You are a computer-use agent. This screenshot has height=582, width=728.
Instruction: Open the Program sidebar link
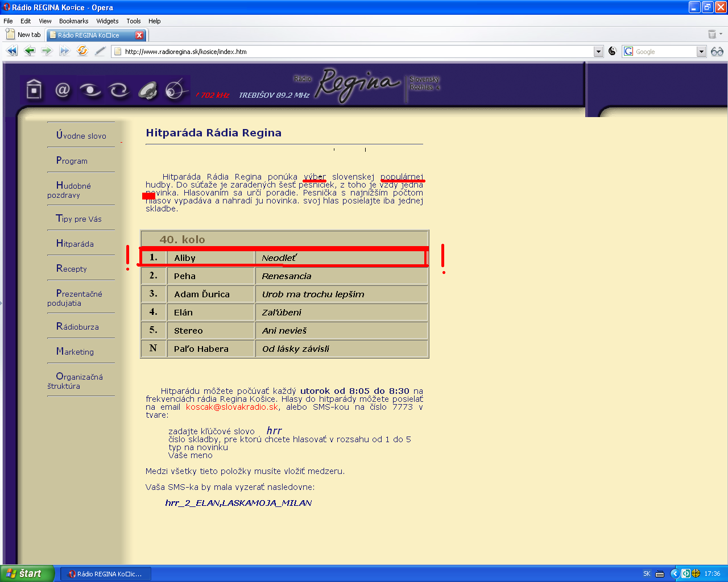(x=72, y=161)
